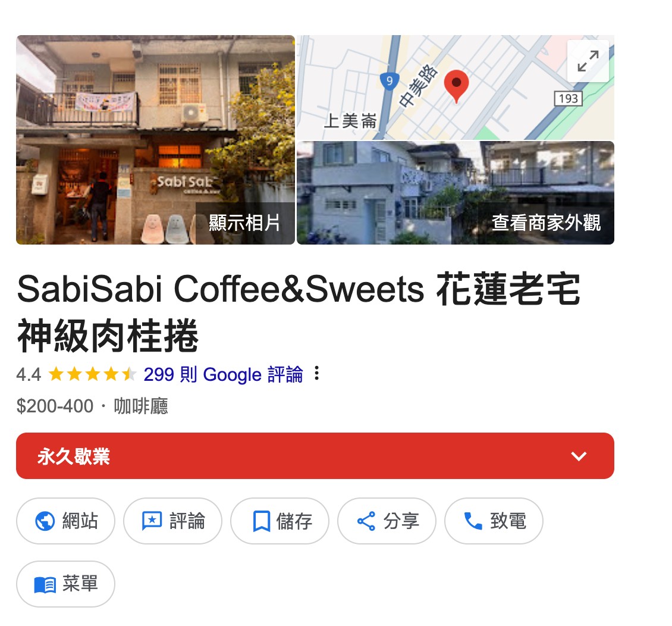
Task: Click the bookmark icon to 儲存
Action: (x=261, y=521)
